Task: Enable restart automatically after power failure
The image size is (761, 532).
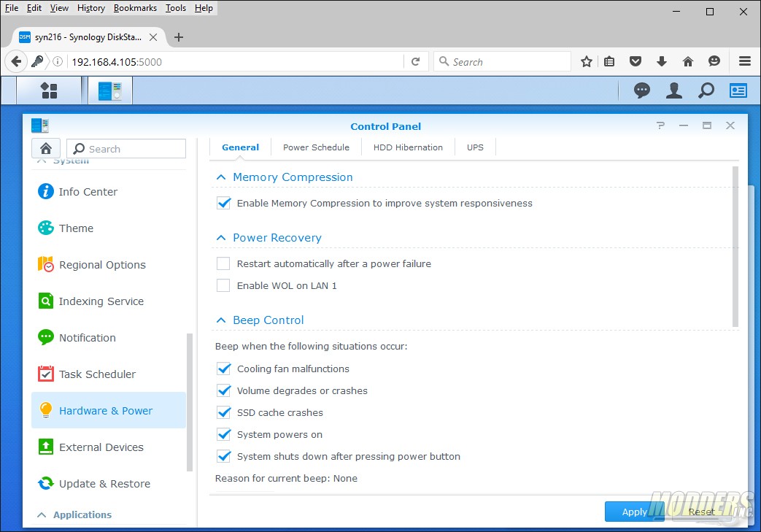Action: (x=223, y=263)
